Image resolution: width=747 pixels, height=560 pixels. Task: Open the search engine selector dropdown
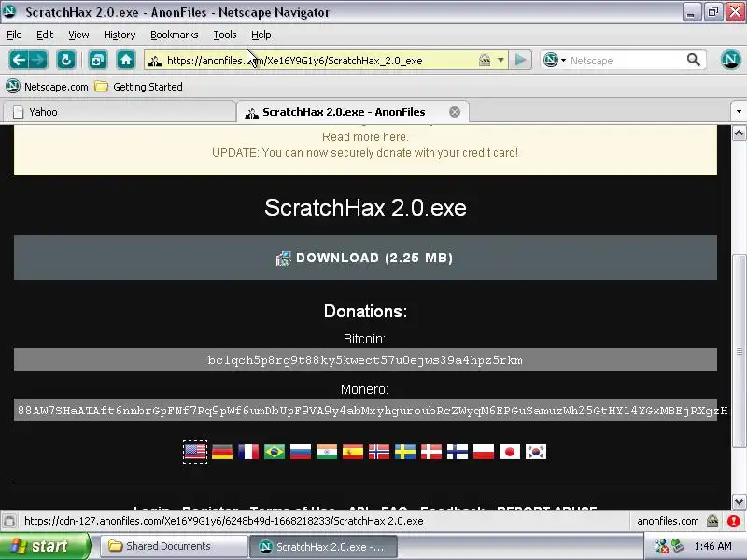pyautogui.click(x=555, y=60)
